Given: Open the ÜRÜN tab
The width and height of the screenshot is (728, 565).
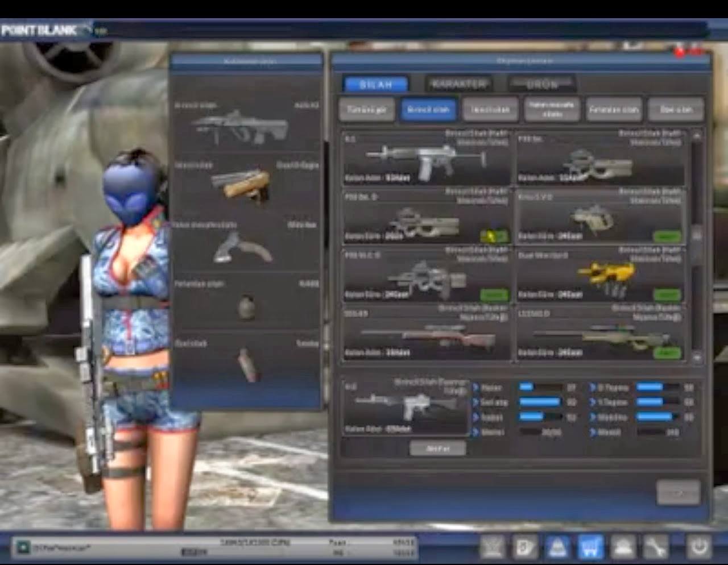Looking at the screenshot, I should 542,84.
